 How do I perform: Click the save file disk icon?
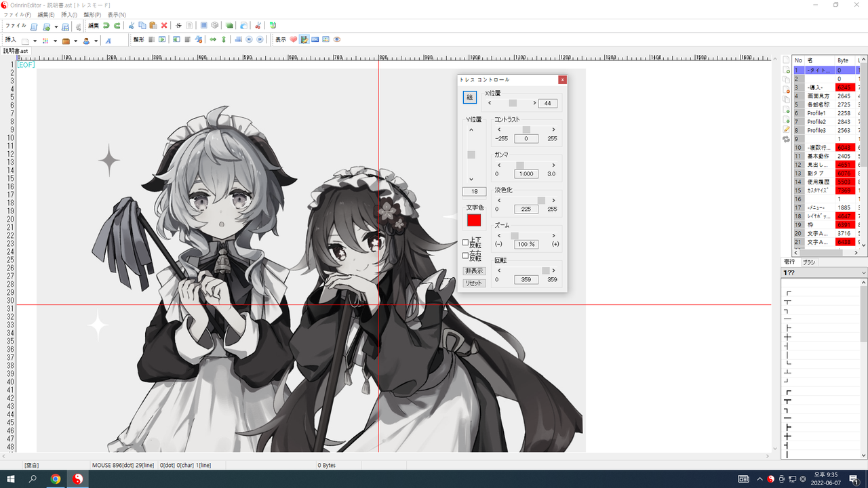point(65,26)
